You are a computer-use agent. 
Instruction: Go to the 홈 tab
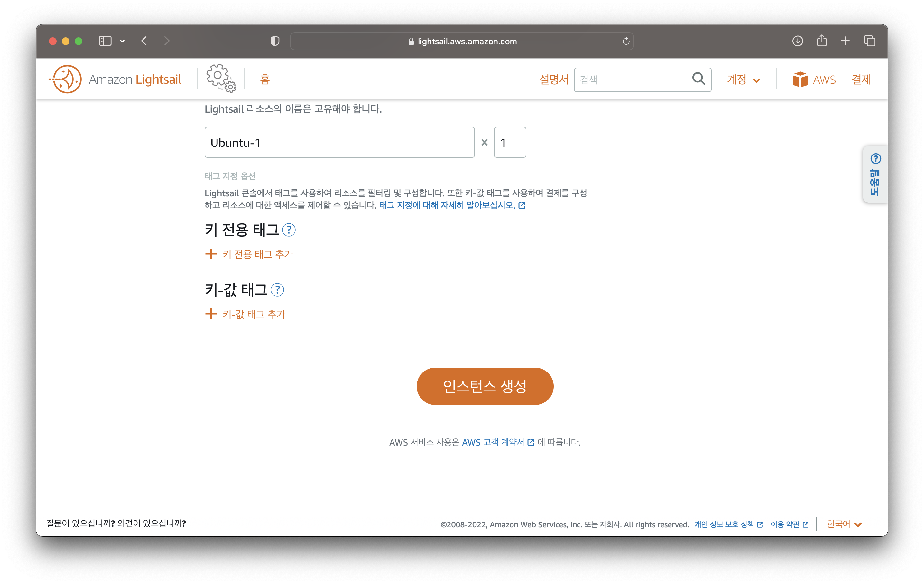pos(265,80)
